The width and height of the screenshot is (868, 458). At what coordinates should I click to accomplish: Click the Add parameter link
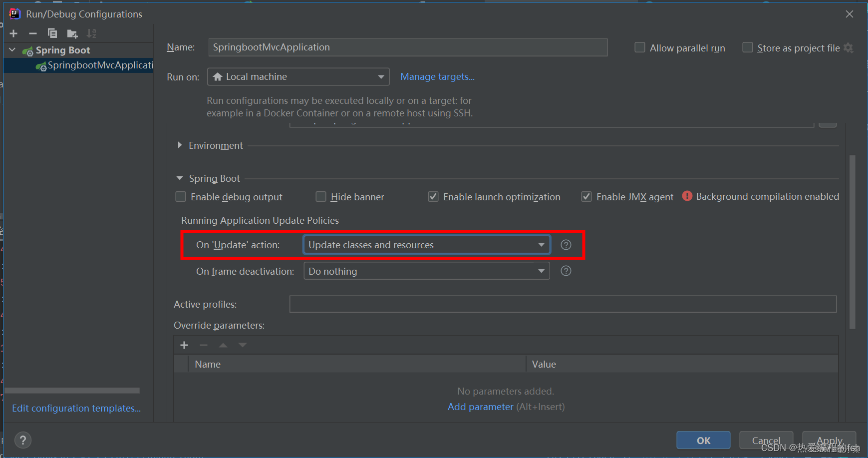480,407
